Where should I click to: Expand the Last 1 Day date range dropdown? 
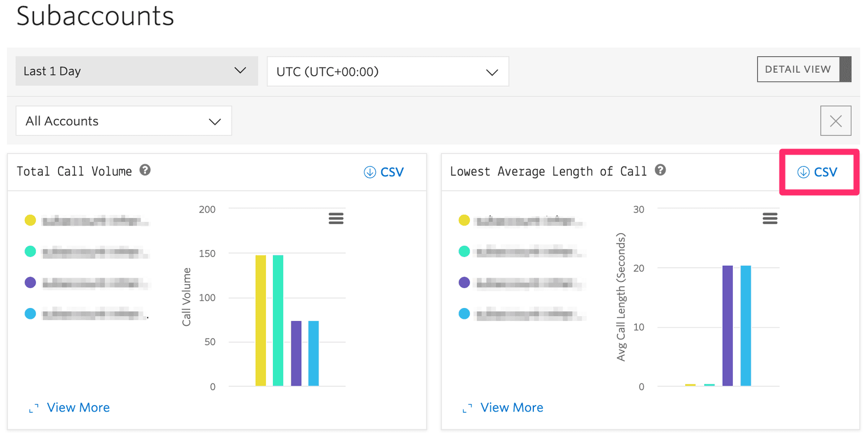click(x=137, y=71)
